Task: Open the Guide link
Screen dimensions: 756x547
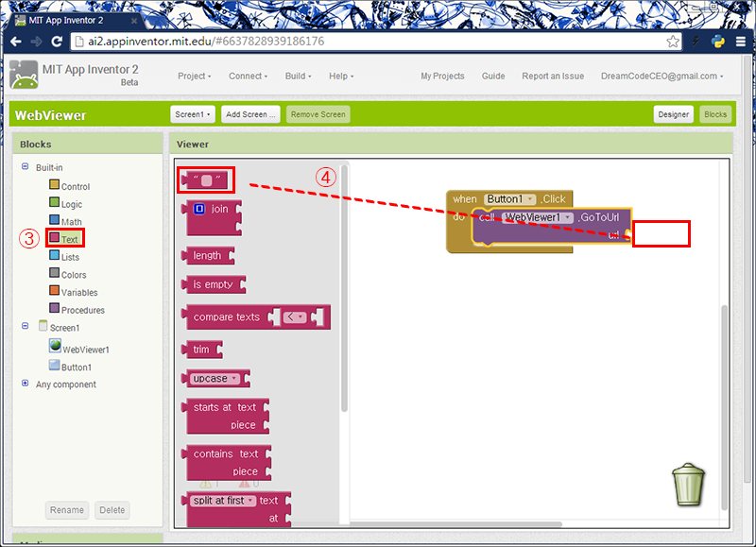Action: [493, 77]
